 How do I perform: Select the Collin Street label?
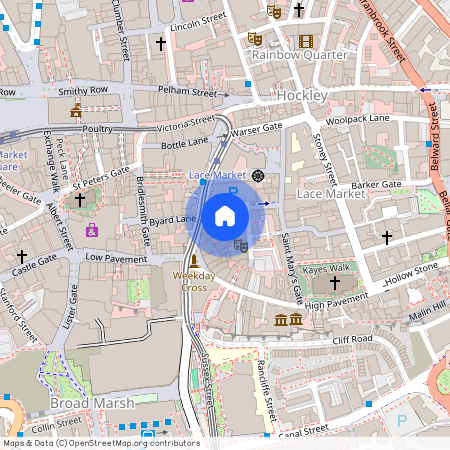click(56, 425)
